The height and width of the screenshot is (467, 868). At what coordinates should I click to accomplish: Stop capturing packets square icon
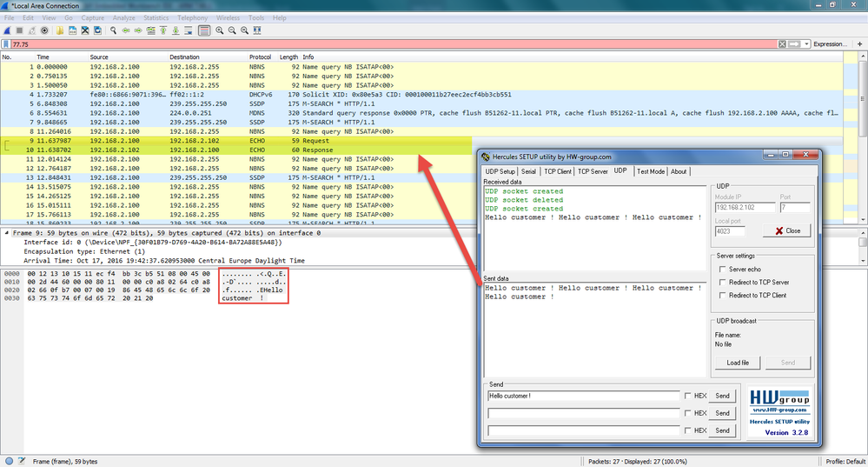pyautogui.click(x=19, y=30)
